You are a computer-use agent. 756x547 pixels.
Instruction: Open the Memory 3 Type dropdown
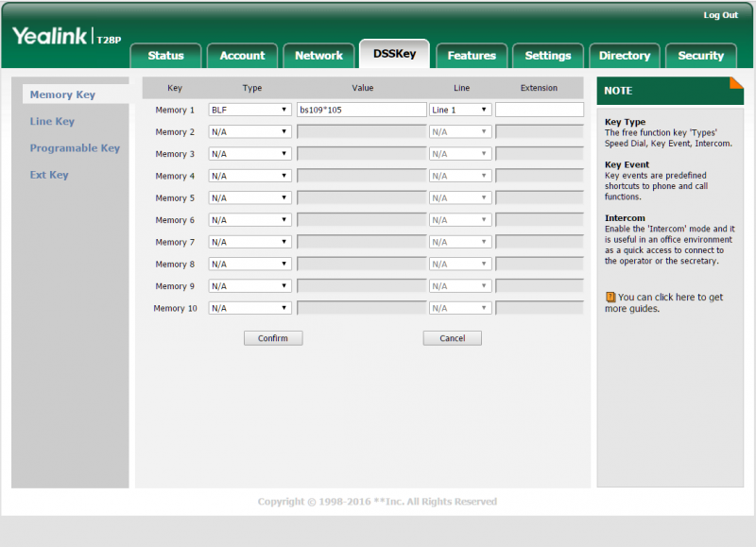click(x=249, y=154)
